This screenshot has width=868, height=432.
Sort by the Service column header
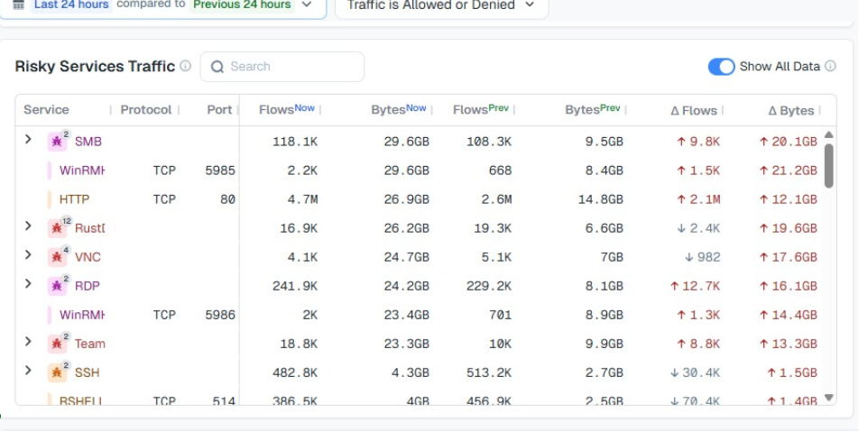(47, 109)
